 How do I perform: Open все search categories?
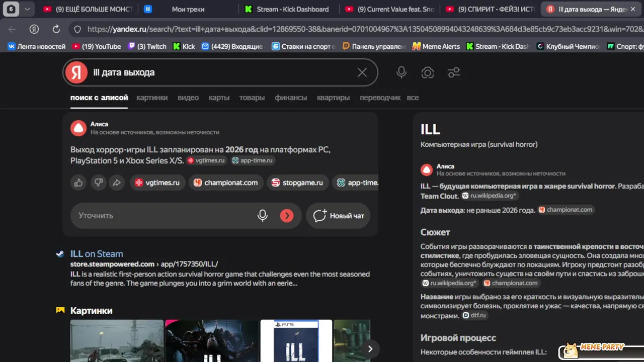413,98
